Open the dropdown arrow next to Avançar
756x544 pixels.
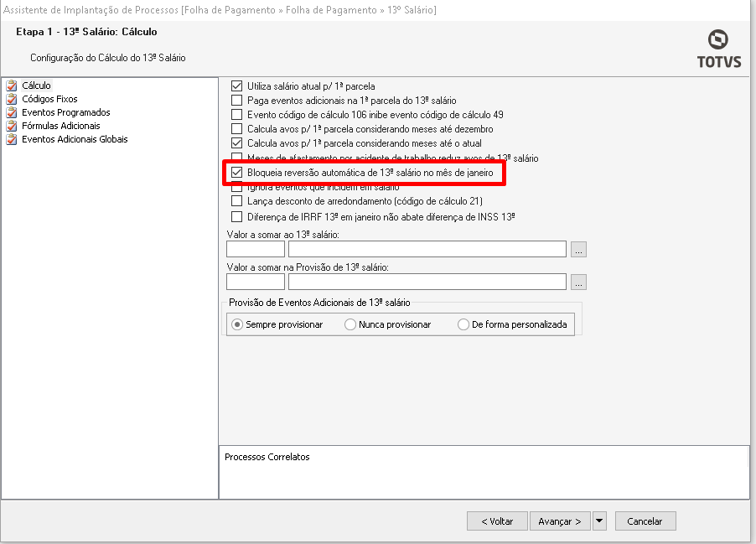(599, 521)
